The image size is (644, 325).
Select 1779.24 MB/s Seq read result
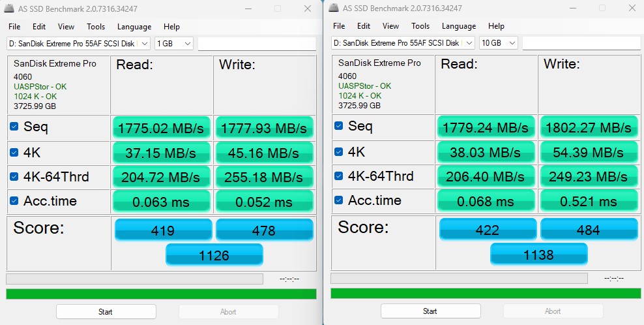coord(486,127)
